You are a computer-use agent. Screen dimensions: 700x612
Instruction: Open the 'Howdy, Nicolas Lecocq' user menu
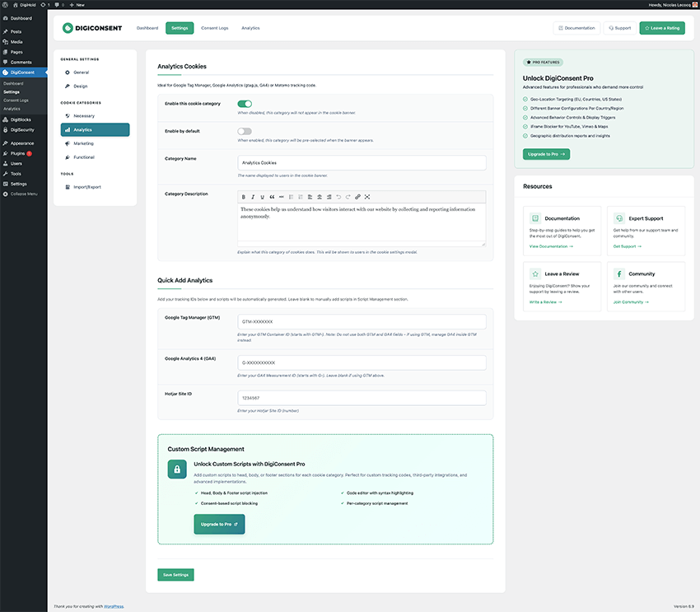(667, 4)
